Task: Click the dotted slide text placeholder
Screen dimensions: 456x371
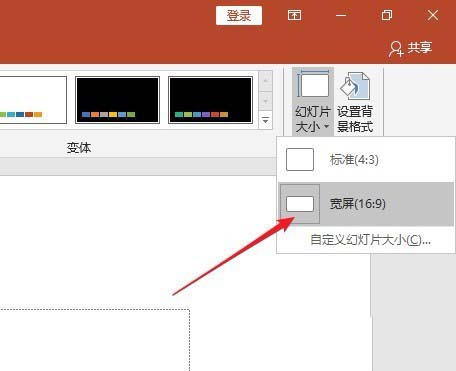Action: click(x=95, y=340)
